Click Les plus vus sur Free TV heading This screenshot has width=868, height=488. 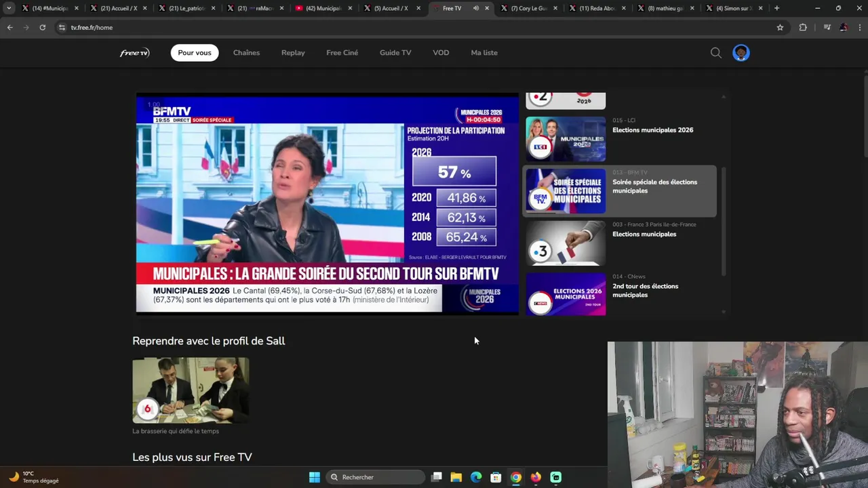(x=192, y=457)
